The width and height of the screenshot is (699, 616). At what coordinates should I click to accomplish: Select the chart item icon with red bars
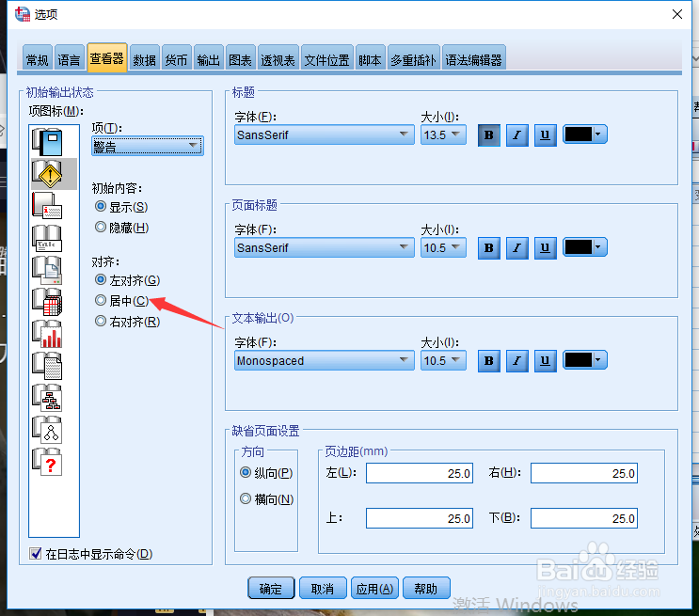(x=48, y=334)
